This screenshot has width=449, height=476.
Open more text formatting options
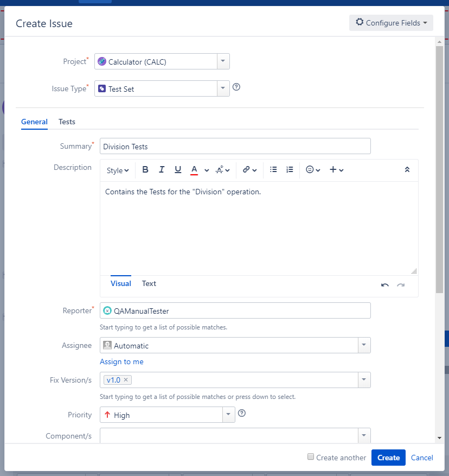tap(222, 170)
